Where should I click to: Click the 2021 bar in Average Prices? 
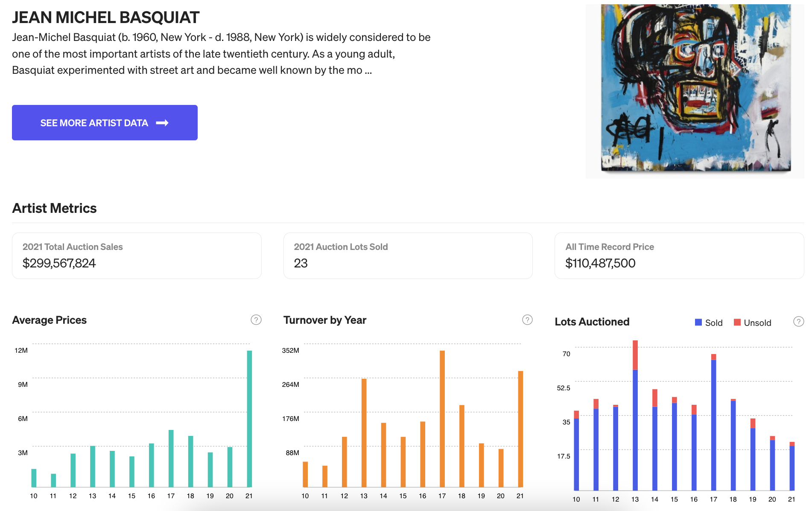(249, 418)
